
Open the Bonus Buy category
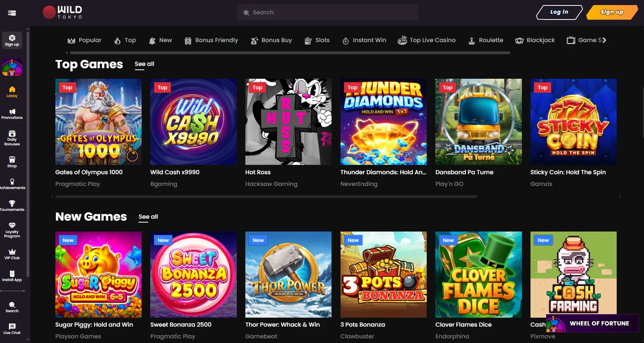pos(271,40)
